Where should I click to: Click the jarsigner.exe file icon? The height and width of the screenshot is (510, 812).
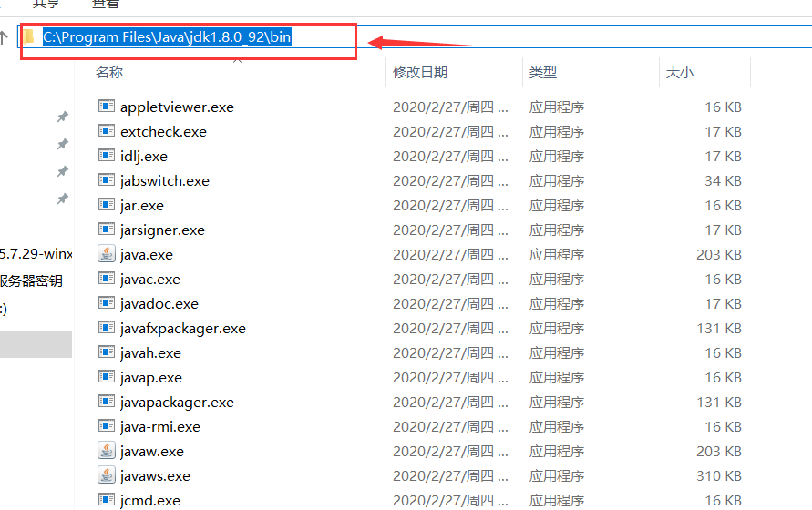coord(106,229)
